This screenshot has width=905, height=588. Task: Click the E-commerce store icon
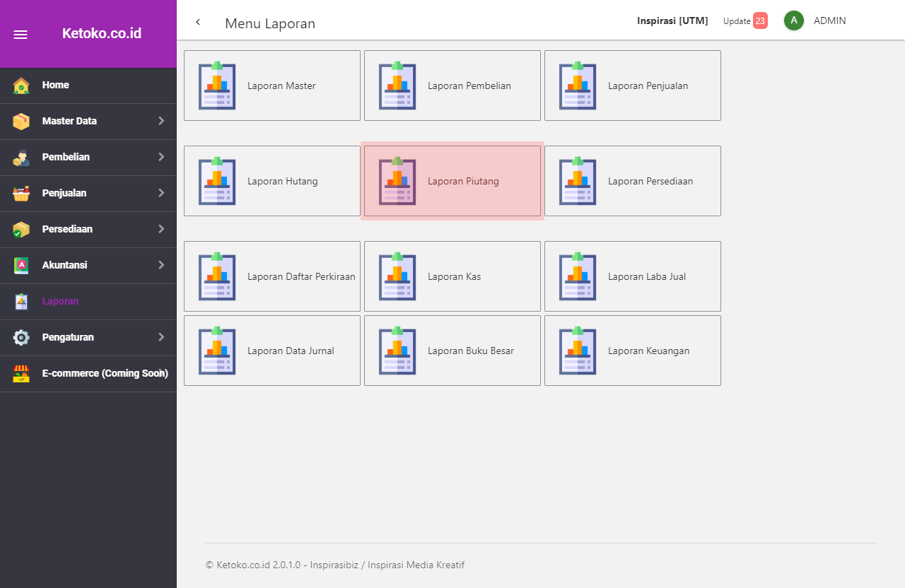point(21,374)
